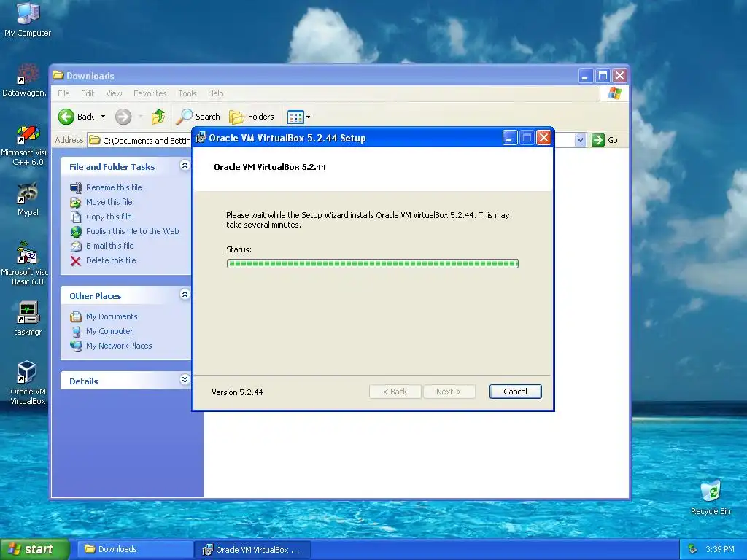The width and height of the screenshot is (747, 560).
Task: Switch to Oracle VM VirtualBox taskbar button
Action: [x=252, y=550]
